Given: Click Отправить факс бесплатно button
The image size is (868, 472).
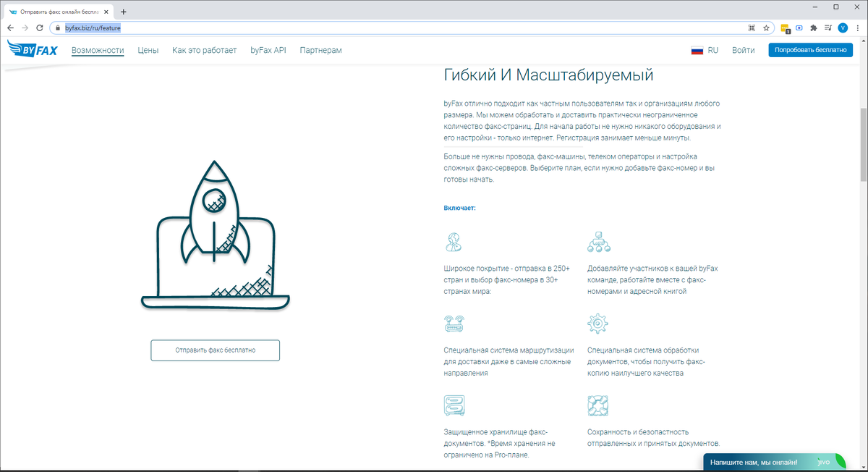Looking at the screenshot, I should tap(216, 350).
